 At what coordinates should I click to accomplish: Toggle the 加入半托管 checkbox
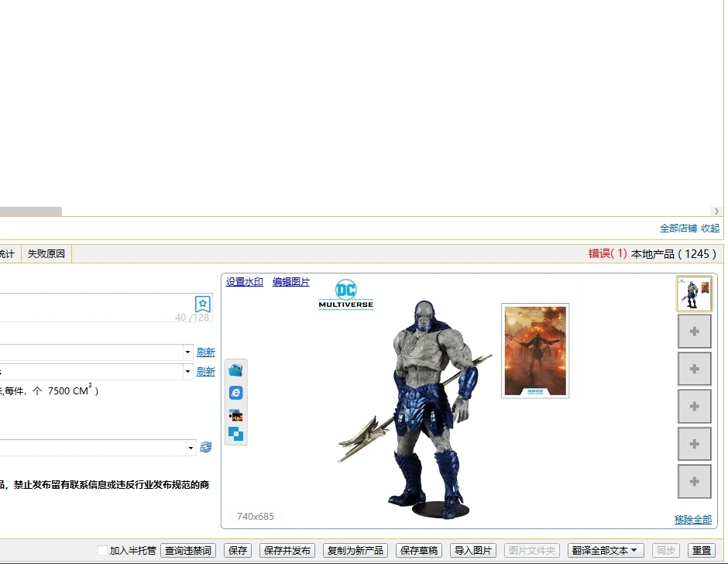tap(102, 551)
